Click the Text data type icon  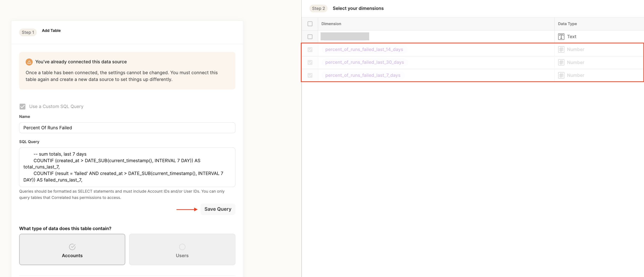pyautogui.click(x=561, y=37)
